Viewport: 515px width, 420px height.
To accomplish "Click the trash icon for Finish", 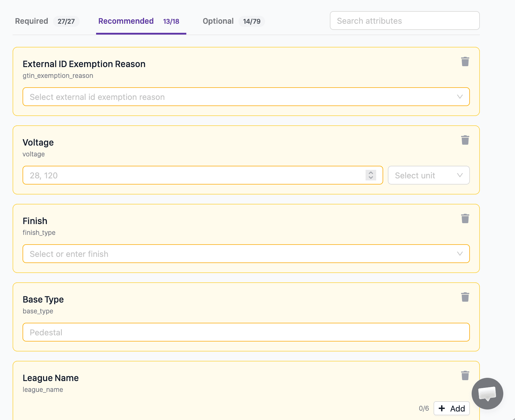I will pyautogui.click(x=465, y=218).
